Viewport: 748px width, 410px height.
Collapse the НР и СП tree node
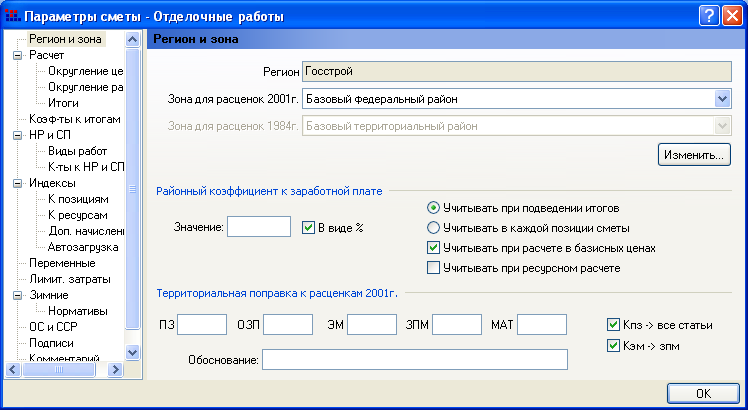(x=18, y=136)
